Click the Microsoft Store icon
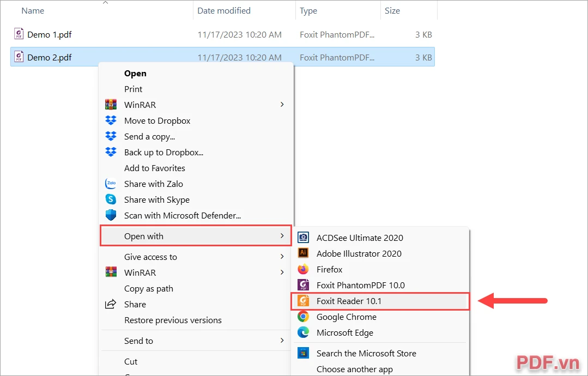Viewport: 588px width, 376px height. point(303,353)
